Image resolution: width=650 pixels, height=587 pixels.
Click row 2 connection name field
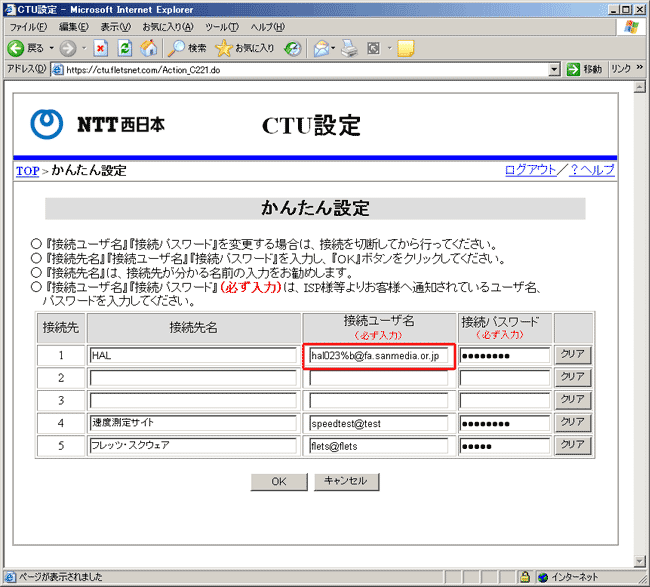193,378
